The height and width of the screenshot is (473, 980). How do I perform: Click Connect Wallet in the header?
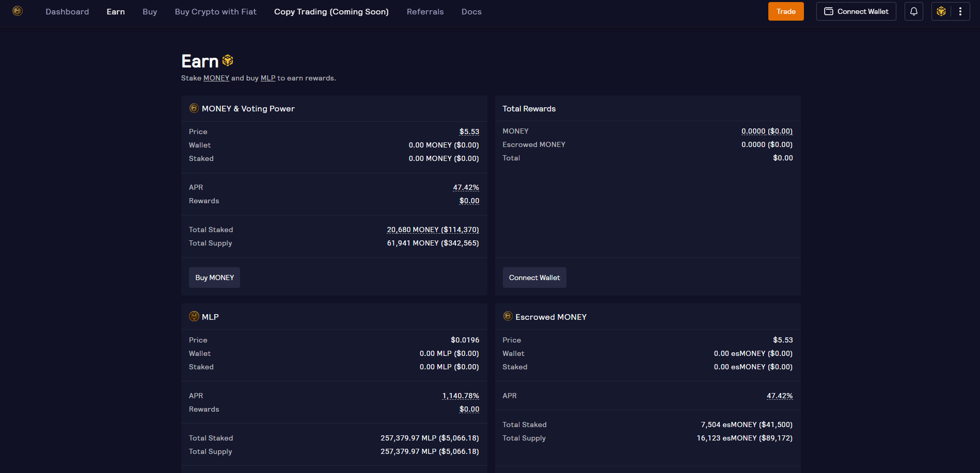point(856,11)
